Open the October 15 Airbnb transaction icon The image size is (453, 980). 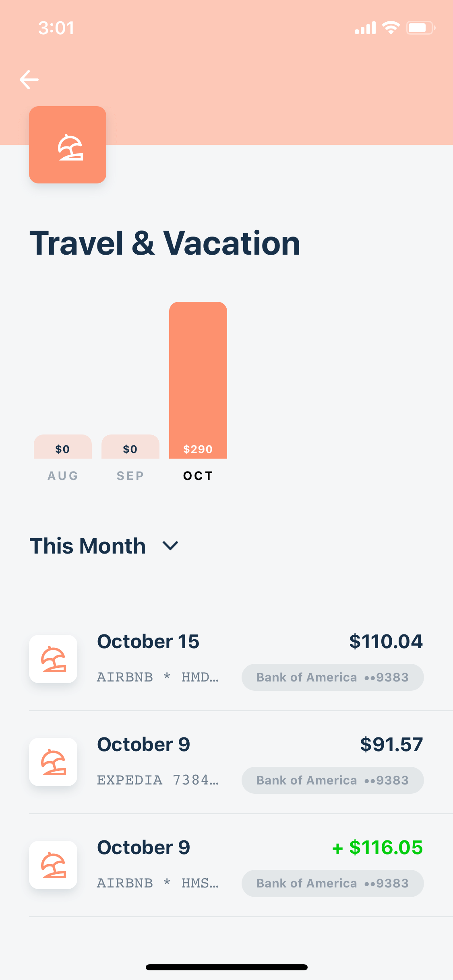(53, 659)
